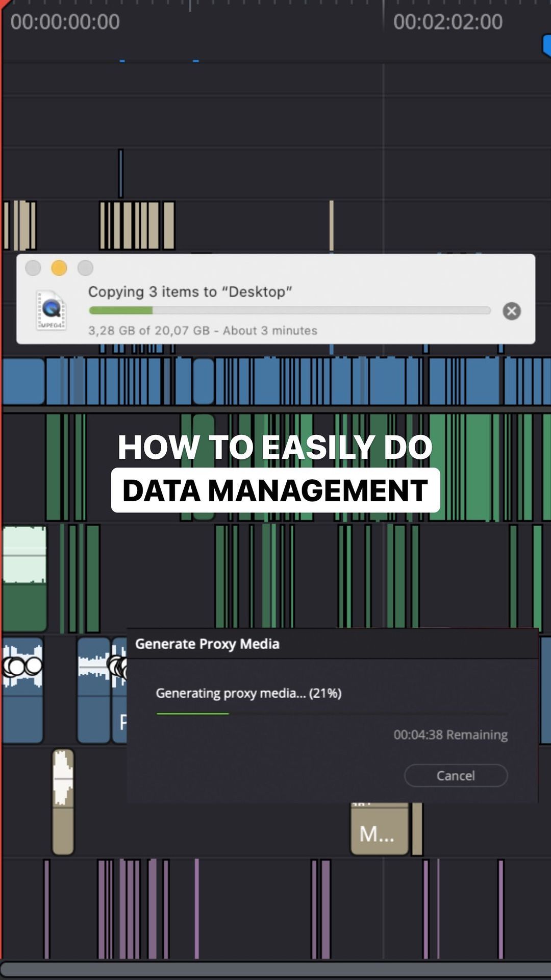This screenshot has height=980, width=551.
Task: Click the "Copying 3 items to Desktop" label
Action: tap(190, 291)
